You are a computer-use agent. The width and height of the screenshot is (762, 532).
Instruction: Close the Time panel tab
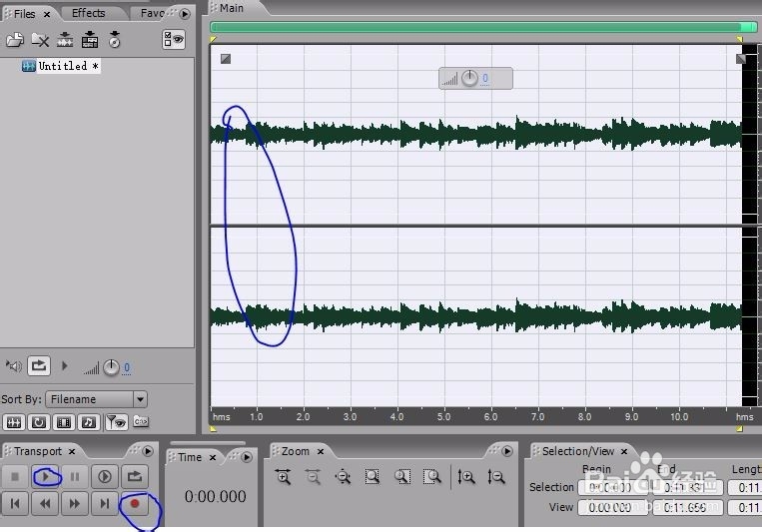click(x=213, y=458)
